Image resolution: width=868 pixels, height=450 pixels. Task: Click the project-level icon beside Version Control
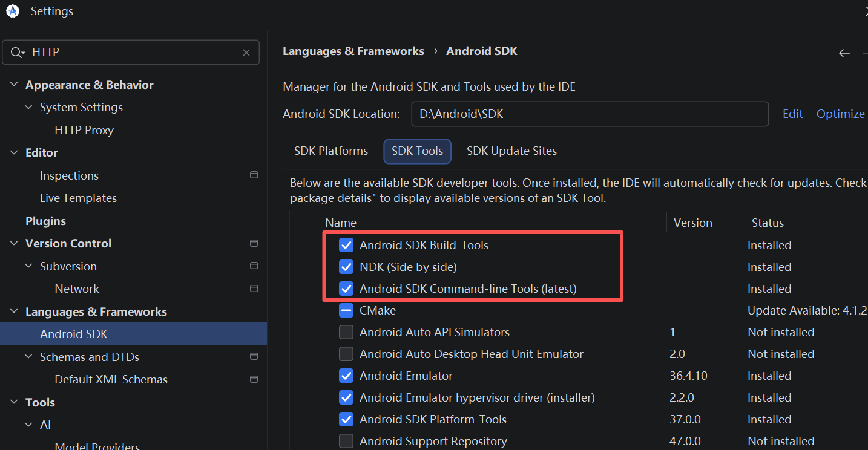click(x=254, y=243)
